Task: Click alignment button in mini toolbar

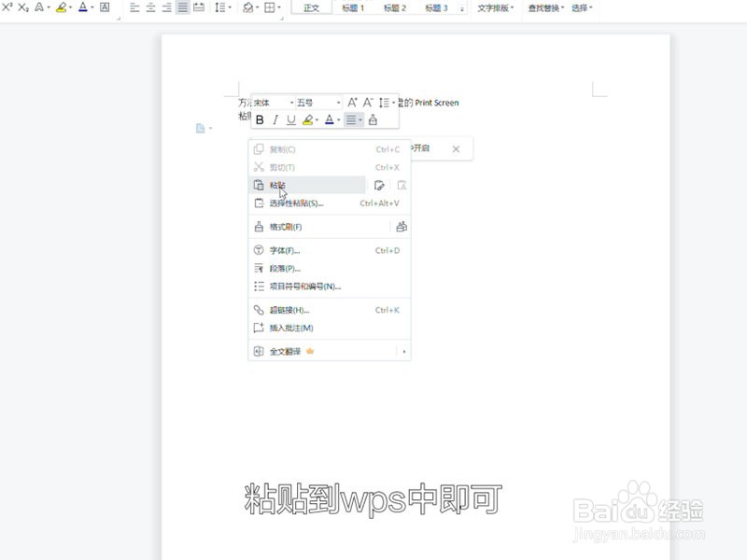Action: point(354,119)
